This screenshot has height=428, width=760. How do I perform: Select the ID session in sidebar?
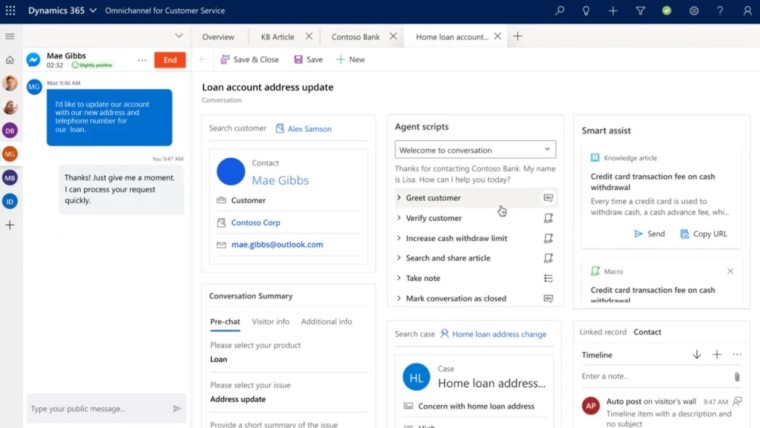pos(10,201)
